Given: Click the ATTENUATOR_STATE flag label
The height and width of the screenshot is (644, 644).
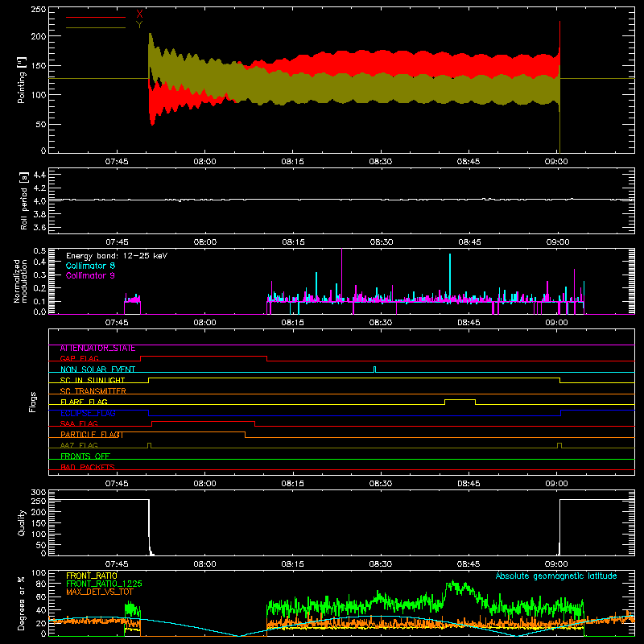Looking at the screenshot, I should tap(97, 349).
